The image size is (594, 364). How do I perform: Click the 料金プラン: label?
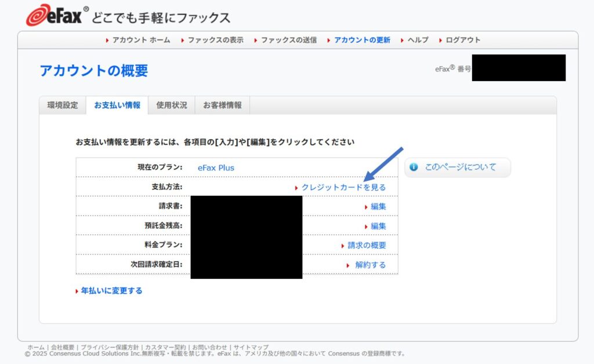click(x=163, y=245)
